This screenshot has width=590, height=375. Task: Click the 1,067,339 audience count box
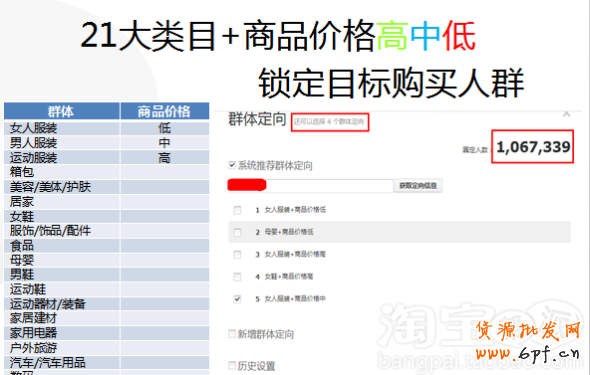[x=532, y=146]
